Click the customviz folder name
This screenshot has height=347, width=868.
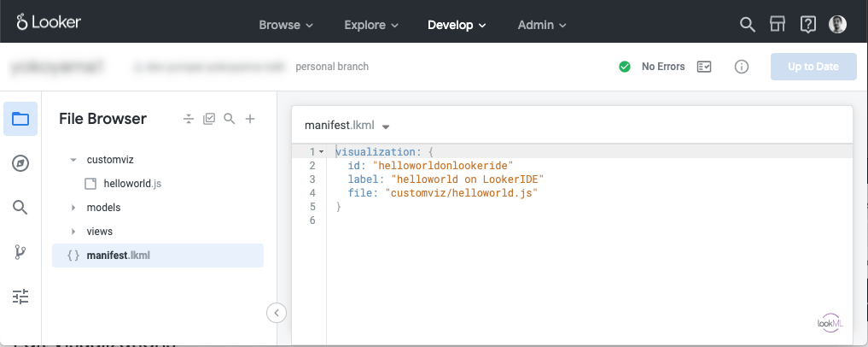pyautogui.click(x=110, y=160)
